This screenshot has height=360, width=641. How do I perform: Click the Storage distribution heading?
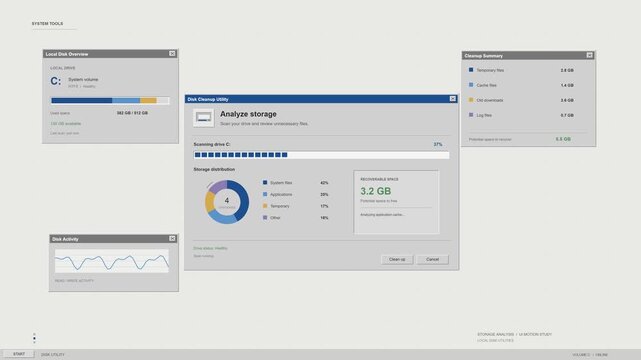click(x=214, y=169)
